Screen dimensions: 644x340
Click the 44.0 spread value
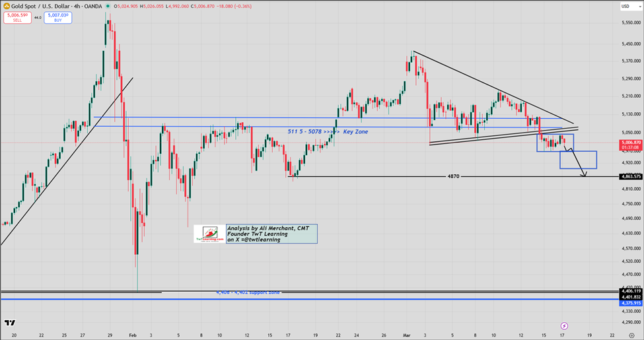pos(38,18)
